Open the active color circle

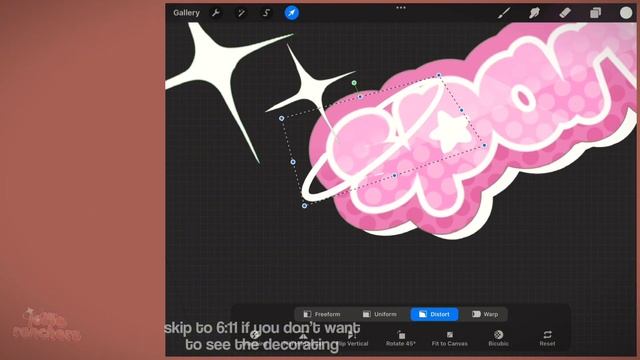[x=626, y=13]
